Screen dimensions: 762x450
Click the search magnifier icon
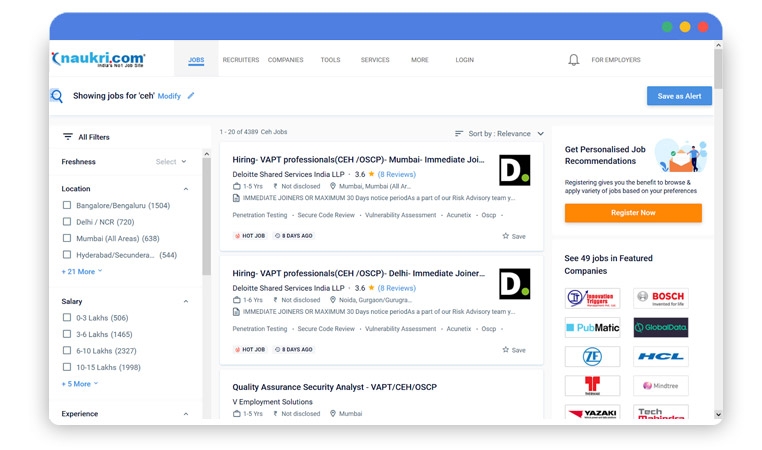57,96
